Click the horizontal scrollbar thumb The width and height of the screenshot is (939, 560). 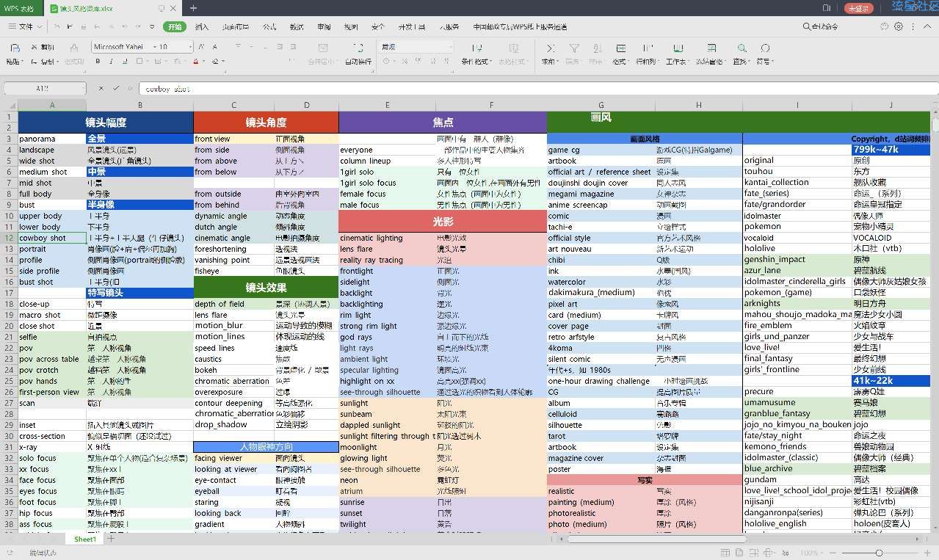[658, 539]
